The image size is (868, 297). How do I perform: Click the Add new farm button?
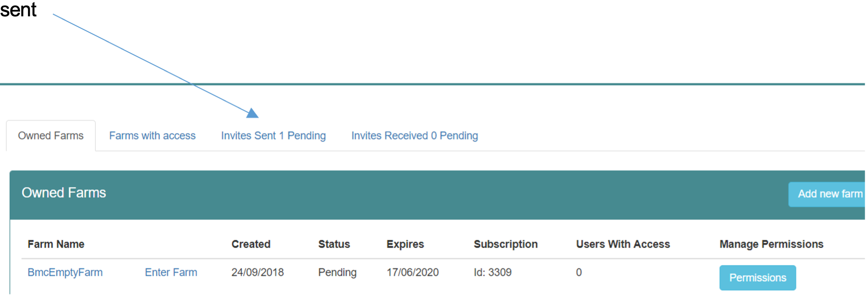tap(828, 194)
